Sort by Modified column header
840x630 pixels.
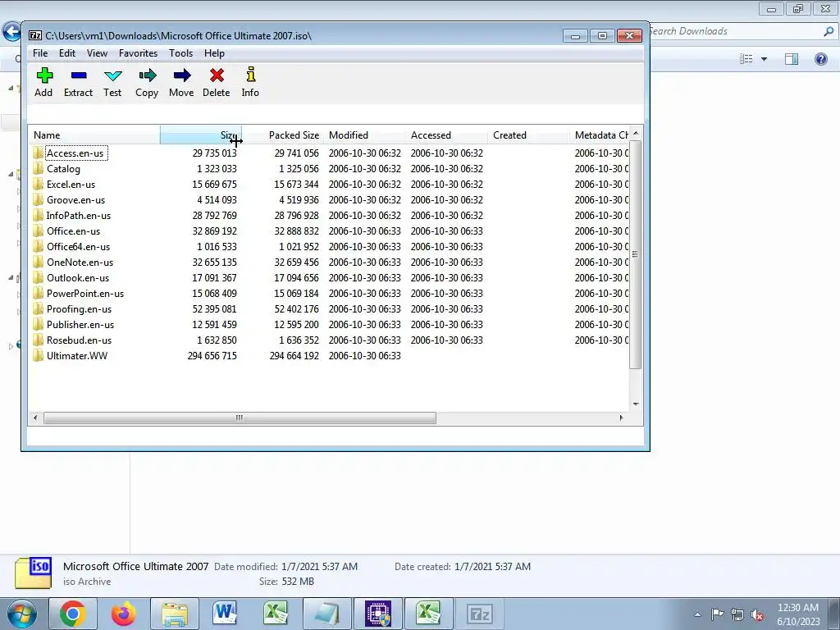364,135
